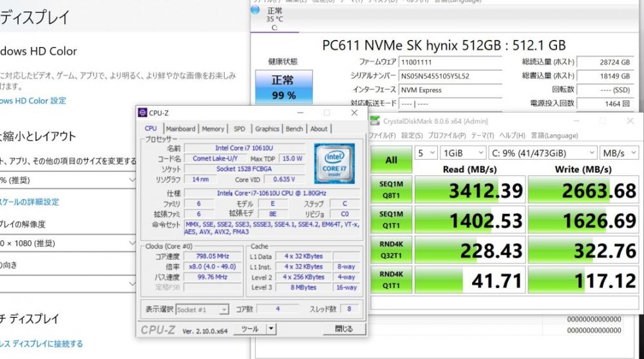Open the Windows HD Color 設定 link

(33, 101)
